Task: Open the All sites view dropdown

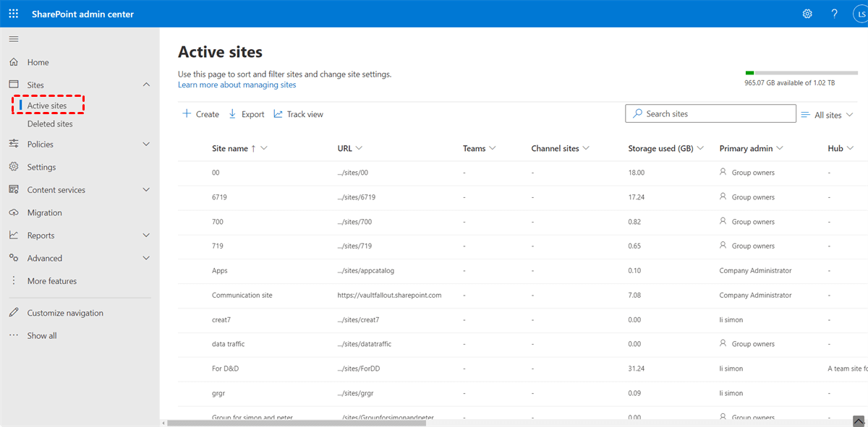Action: point(827,115)
